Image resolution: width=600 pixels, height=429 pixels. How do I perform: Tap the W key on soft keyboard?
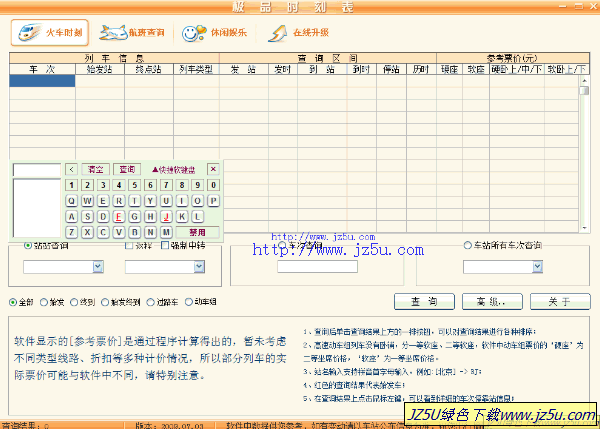(87, 201)
